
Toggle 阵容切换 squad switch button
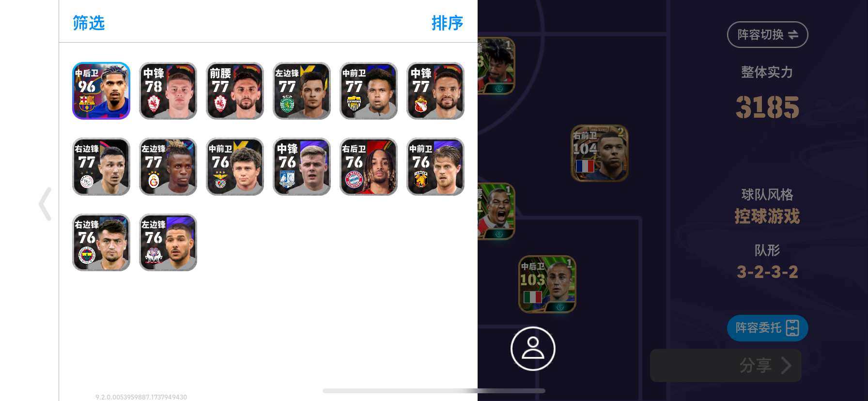(767, 34)
